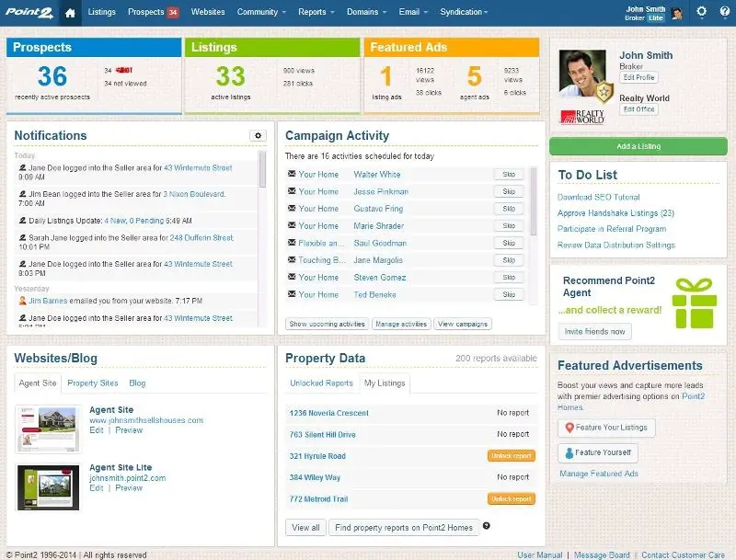Open the Message Board footer link
Screen dimensions: 736x560
[602, 554]
